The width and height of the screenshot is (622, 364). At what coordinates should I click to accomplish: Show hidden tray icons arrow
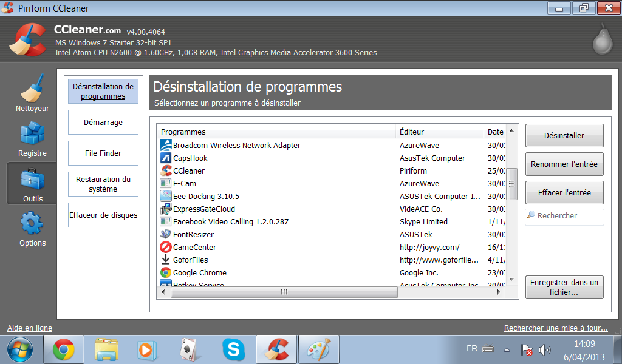(507, 349)
